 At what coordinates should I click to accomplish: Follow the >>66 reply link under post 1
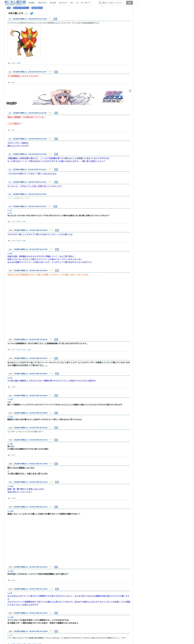coord(18,63)
